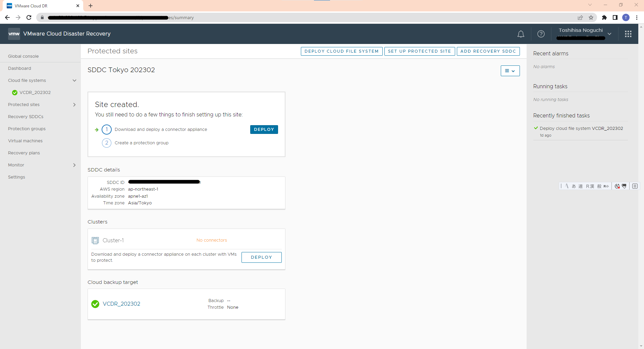
Task: Collapse the Cloud file systems chevron
Action: point(74,81)
